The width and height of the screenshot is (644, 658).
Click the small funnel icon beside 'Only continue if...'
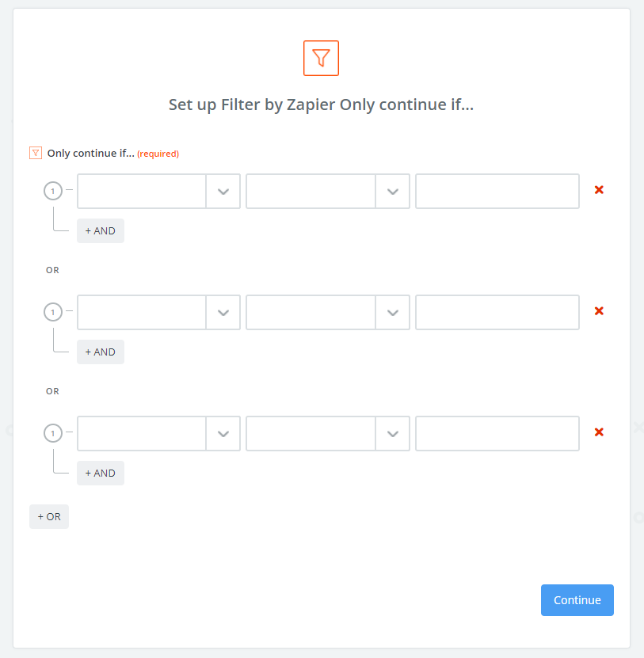click(35, 153)
